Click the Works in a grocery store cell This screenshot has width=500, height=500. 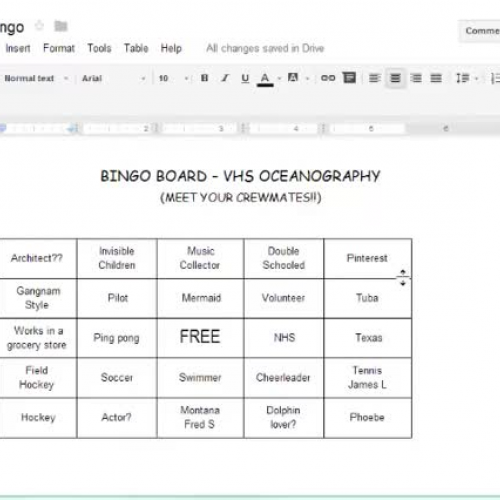(38, 338)
